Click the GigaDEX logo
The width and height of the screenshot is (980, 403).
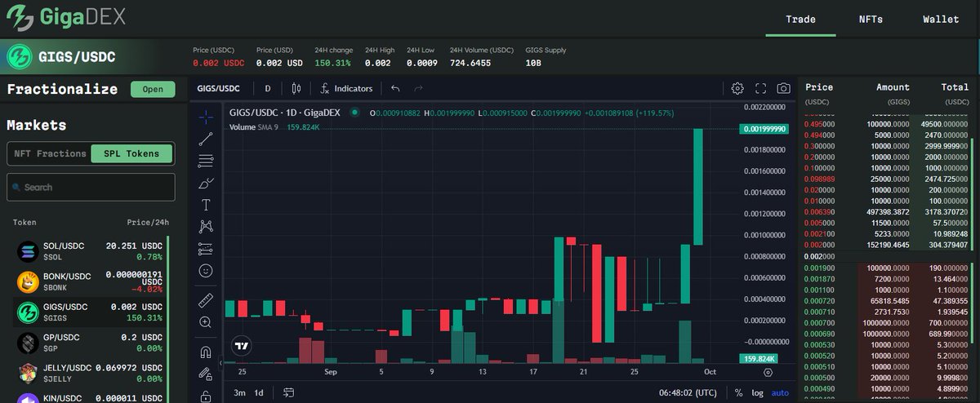[x=67, y=18]
